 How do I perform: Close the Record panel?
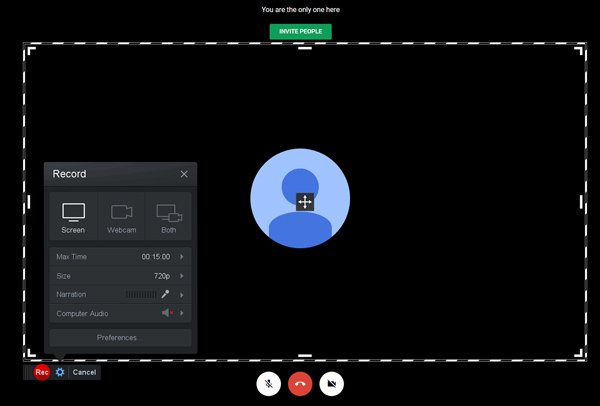click(x=184, y=174)
